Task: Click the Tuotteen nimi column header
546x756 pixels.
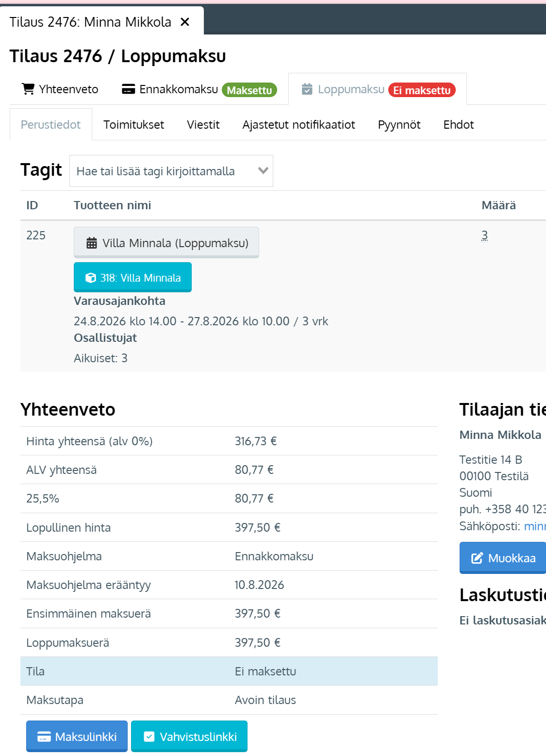Action: tap(113, 205)
